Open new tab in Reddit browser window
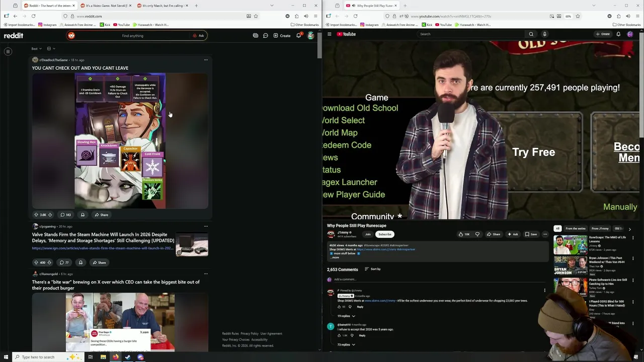 196,6
